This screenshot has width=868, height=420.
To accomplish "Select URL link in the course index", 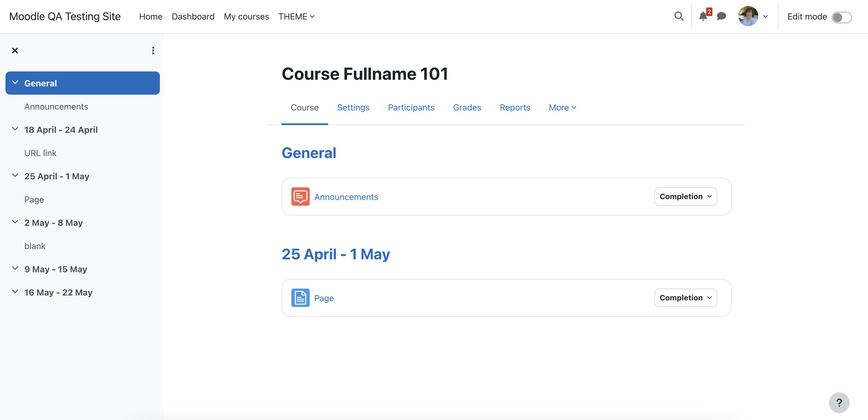I will [40, 153].
